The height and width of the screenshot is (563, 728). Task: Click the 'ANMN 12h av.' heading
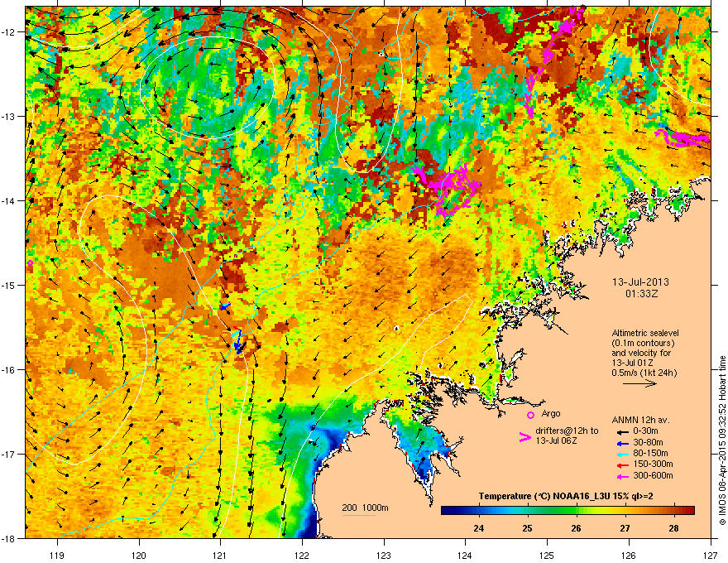tap(640, 420)
